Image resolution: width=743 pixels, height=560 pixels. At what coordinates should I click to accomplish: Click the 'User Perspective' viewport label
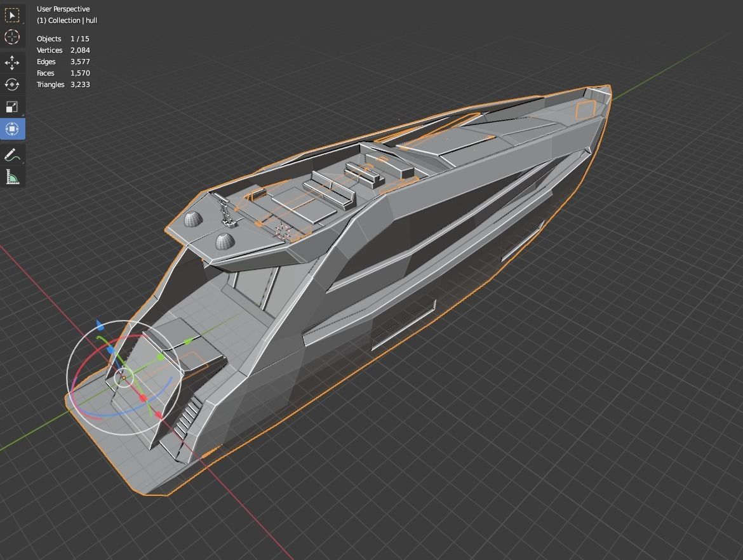point(63,9)
